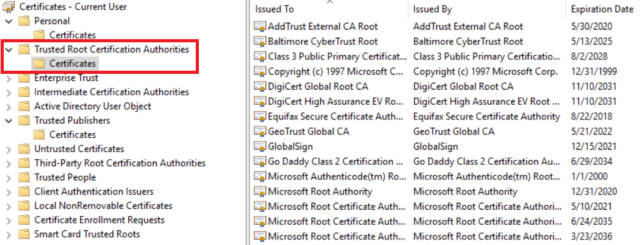Select Third-Party Root Certification Authorities label
Image resolution: width=644 pixels, height=245 pixels.
coord(120,163)
